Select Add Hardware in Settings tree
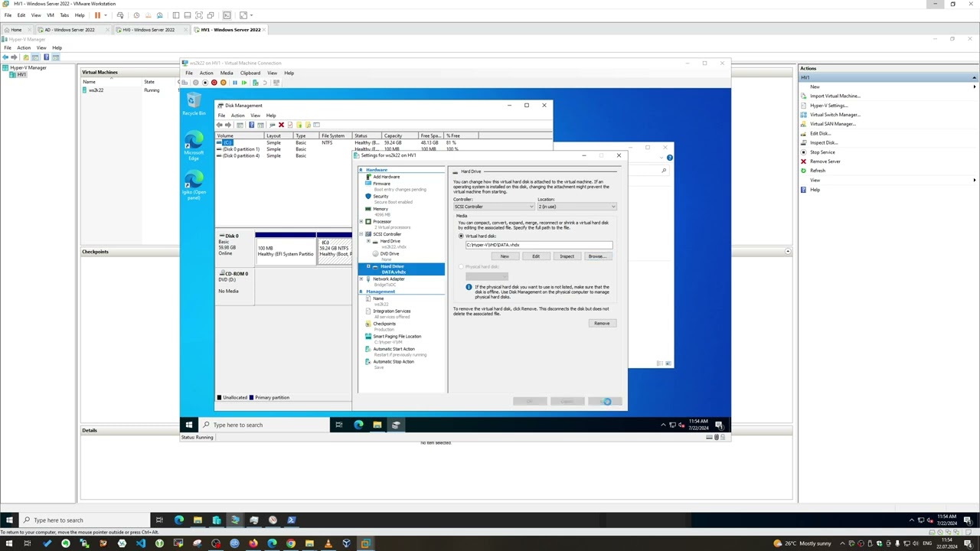The width and height of the screenshot is (980, 551). point(386,177)
